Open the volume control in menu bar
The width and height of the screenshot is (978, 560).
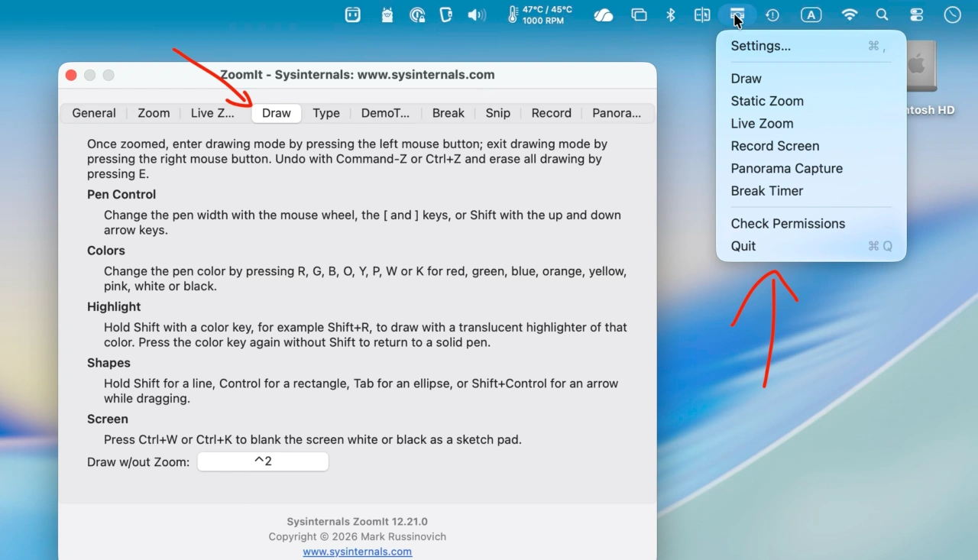coord(477,15)
